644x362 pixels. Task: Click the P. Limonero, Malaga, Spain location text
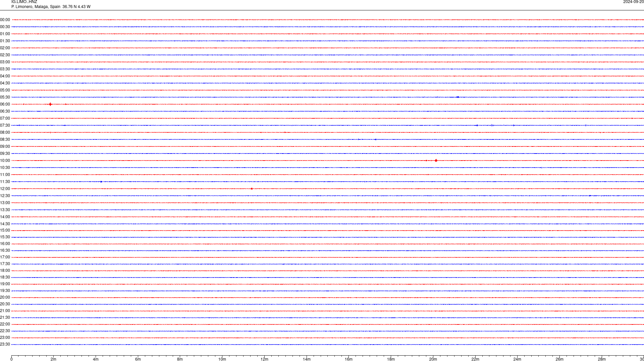pos(36,7)
